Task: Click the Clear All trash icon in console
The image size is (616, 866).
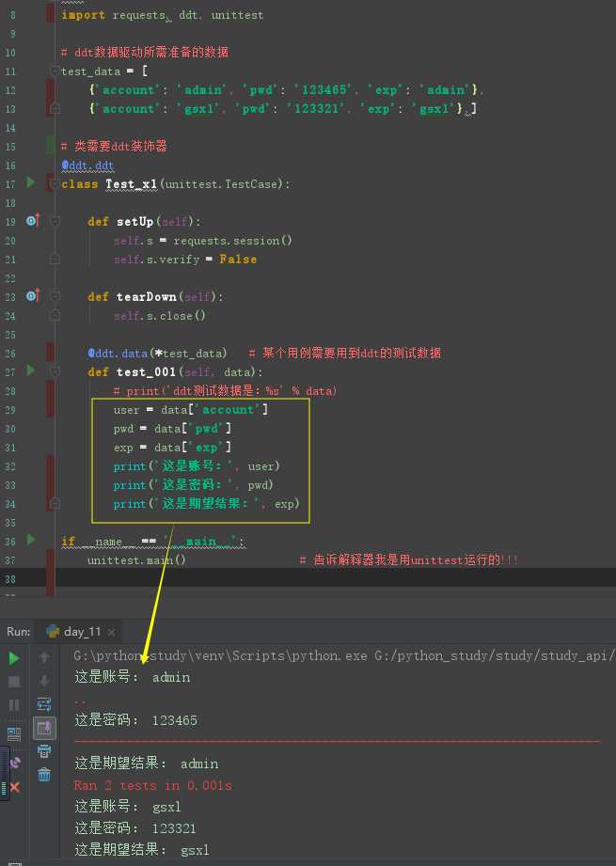Action: 44,774
